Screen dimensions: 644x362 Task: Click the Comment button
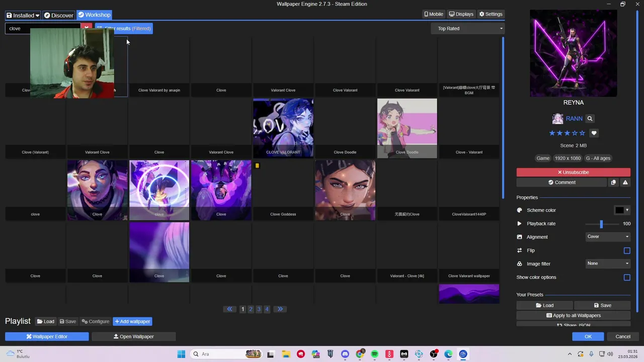[x=561, y=183]
